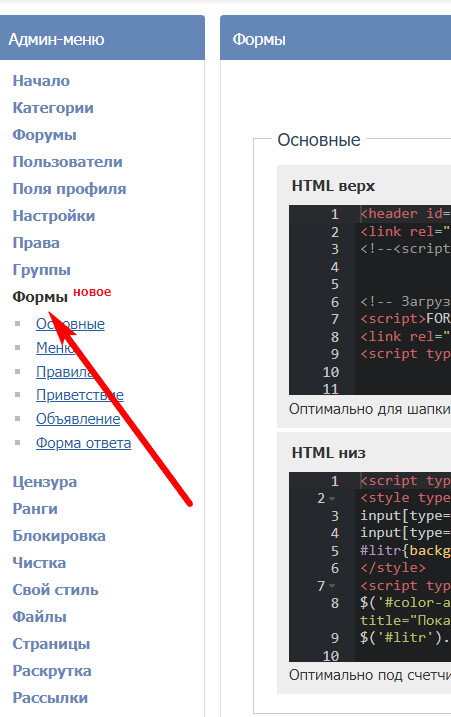Click into line 6 comment in HTML верх editor
The image size is (451, 717).
tap(405, 302)
